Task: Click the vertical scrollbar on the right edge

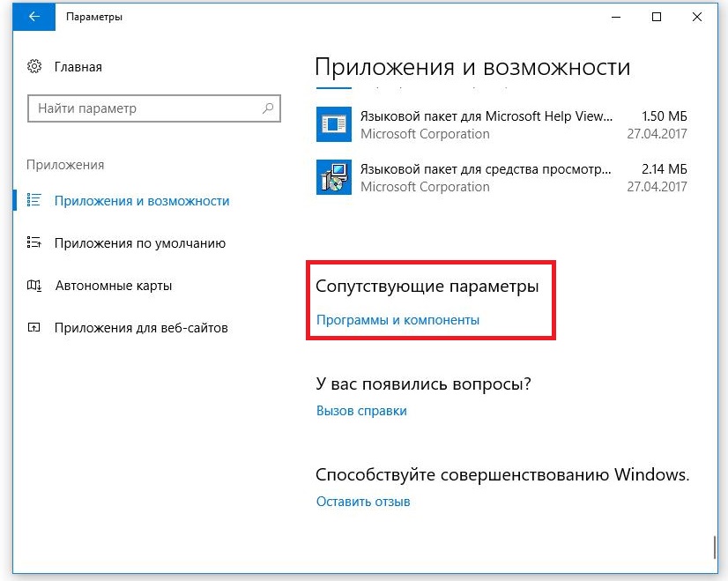Action: pos(716,546)
